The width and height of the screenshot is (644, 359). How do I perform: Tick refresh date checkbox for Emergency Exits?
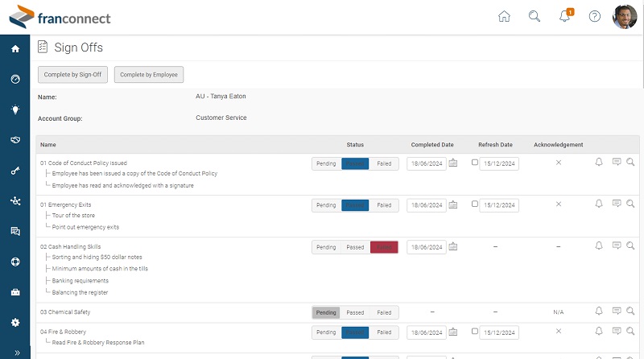pos(474,204)
